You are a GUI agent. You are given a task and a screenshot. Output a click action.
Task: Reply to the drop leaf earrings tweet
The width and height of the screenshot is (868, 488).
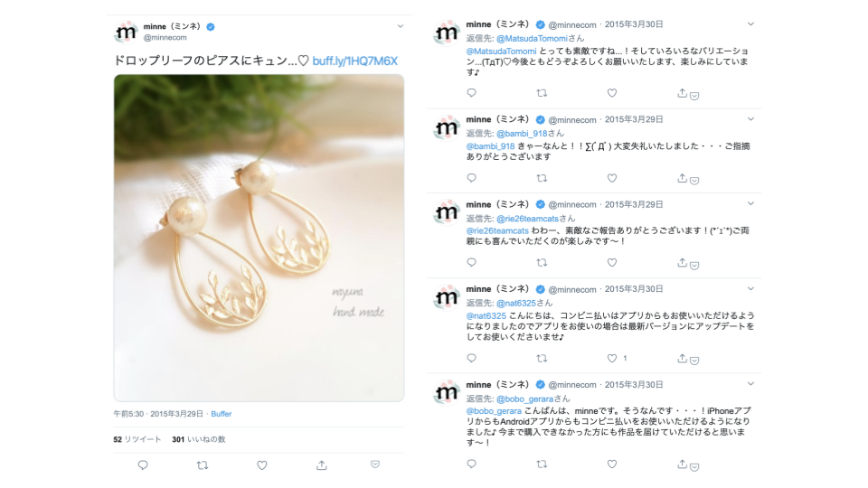click(143, 465)
